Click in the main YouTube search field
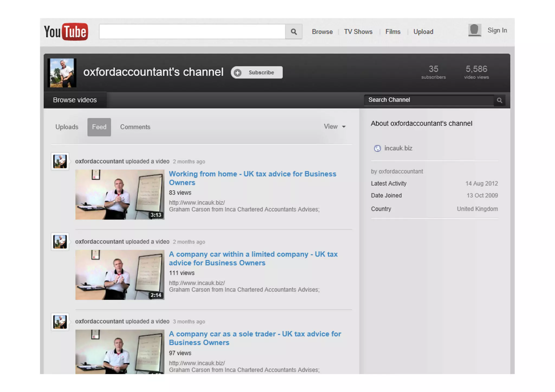 click(192, 32)
